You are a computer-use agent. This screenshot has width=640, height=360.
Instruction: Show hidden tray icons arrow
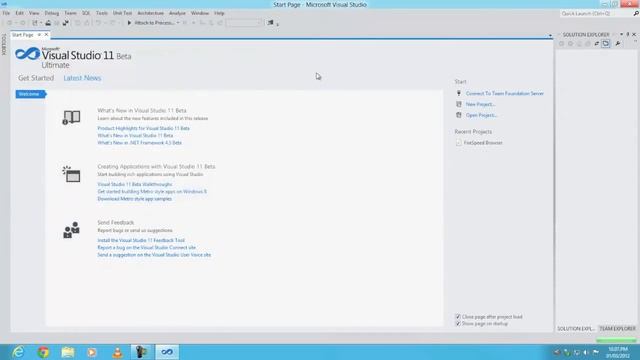[557, 352]
